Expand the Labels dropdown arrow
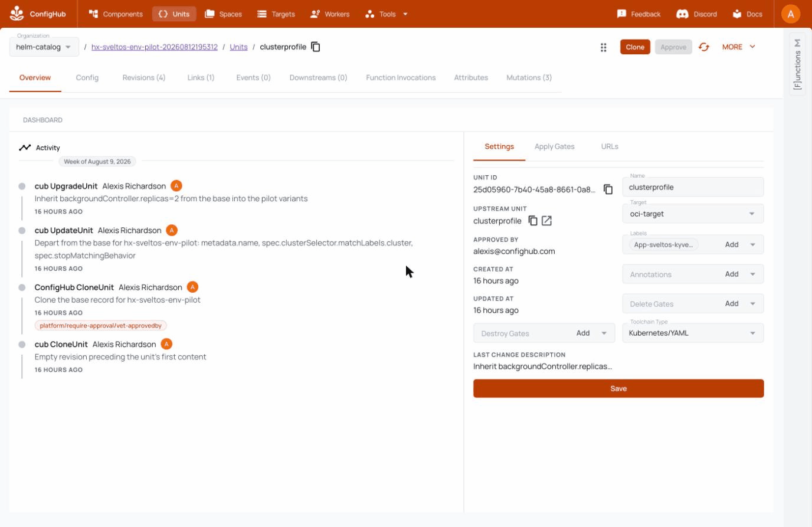The image size is (812, 527). click(x=752, y=245)
